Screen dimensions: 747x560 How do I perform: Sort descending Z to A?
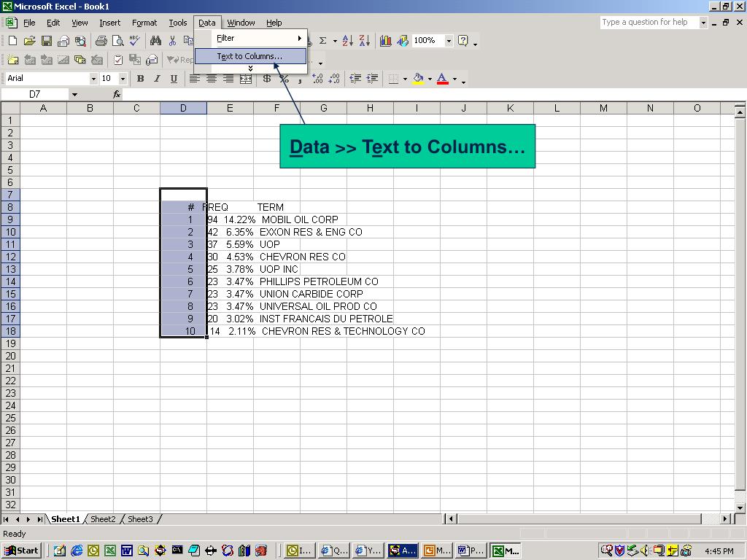pos(365,41)
